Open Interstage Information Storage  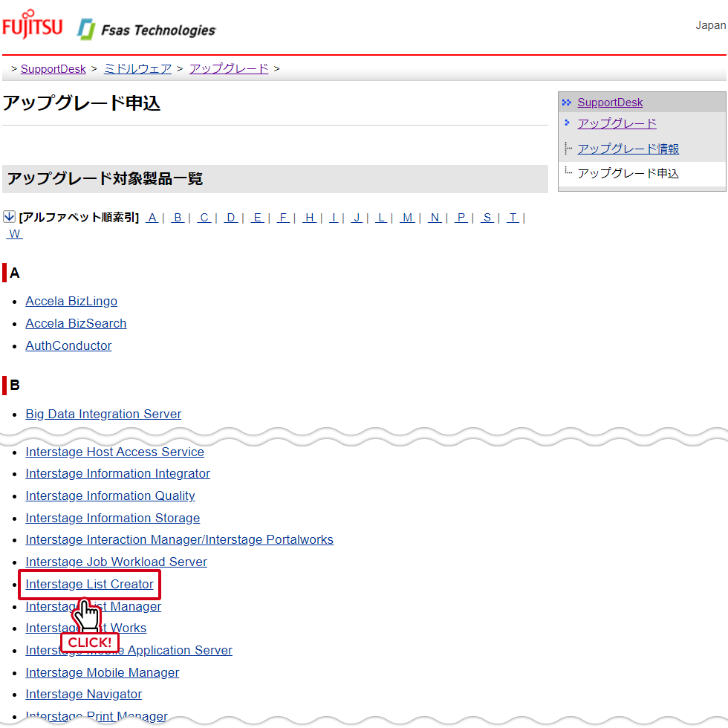[x=113, y=519]
